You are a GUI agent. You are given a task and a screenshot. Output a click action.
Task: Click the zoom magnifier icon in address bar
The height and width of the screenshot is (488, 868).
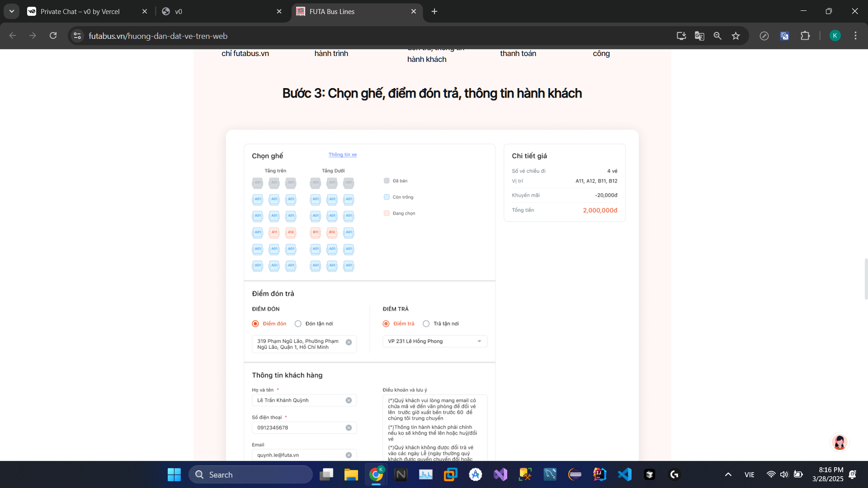tap(717, 36)
